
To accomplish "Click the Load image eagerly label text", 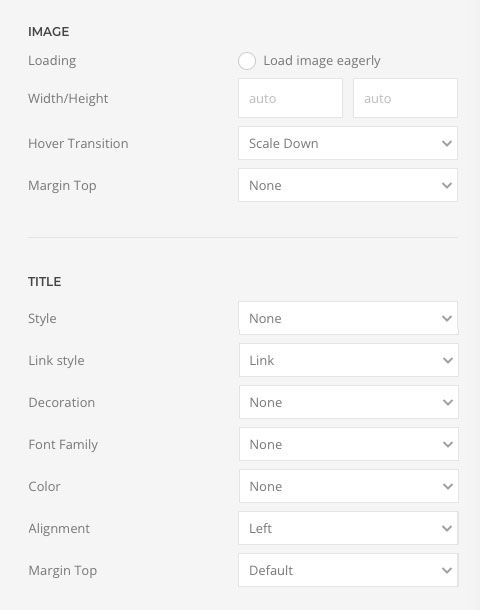I will point(322,61).
